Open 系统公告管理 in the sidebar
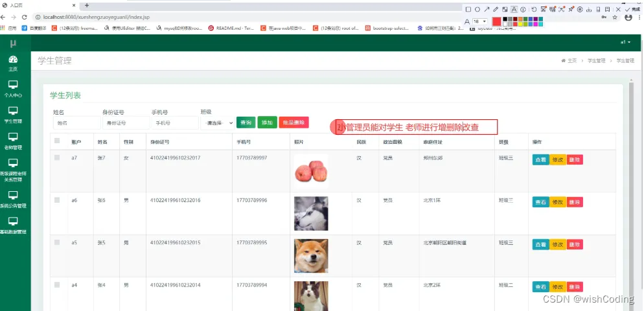Viewport: 644px width, 311px height. click(x=13, y=200)
